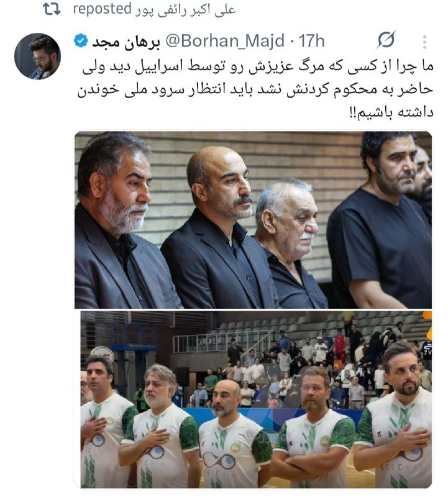
Task: Click the repost arrows icon at top
Action: point(52,9)
